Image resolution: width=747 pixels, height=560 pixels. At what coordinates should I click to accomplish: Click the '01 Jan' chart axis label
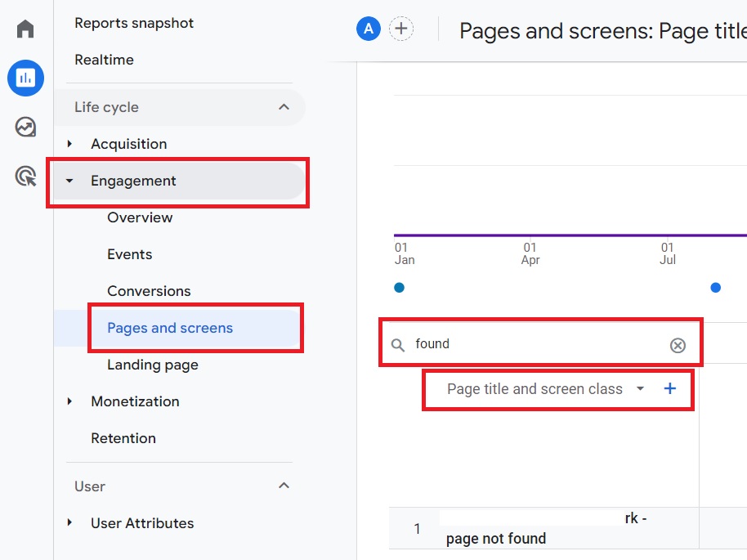click(405, 253)
